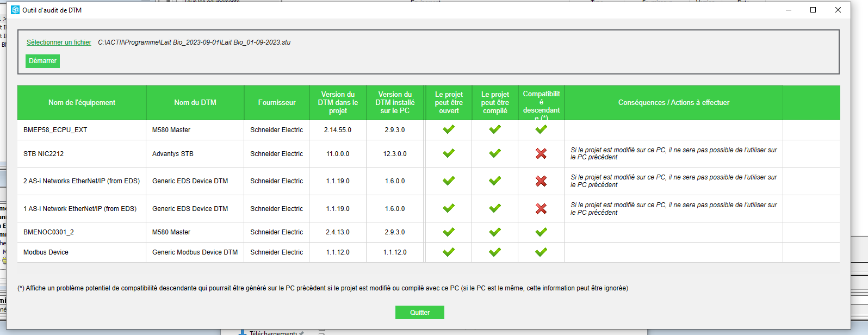Click red cross for 1 AS-i Network row
868x335 pixels.
(x=541, y=209)
